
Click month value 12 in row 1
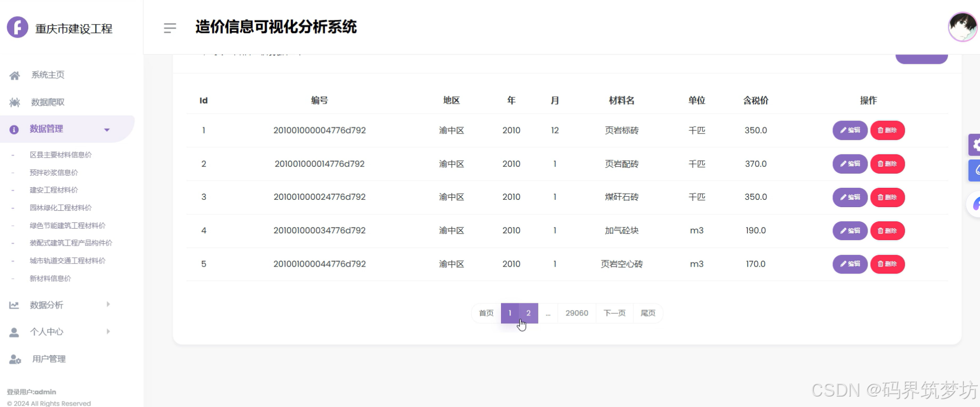pyautogui.click(x=555, y=130)
